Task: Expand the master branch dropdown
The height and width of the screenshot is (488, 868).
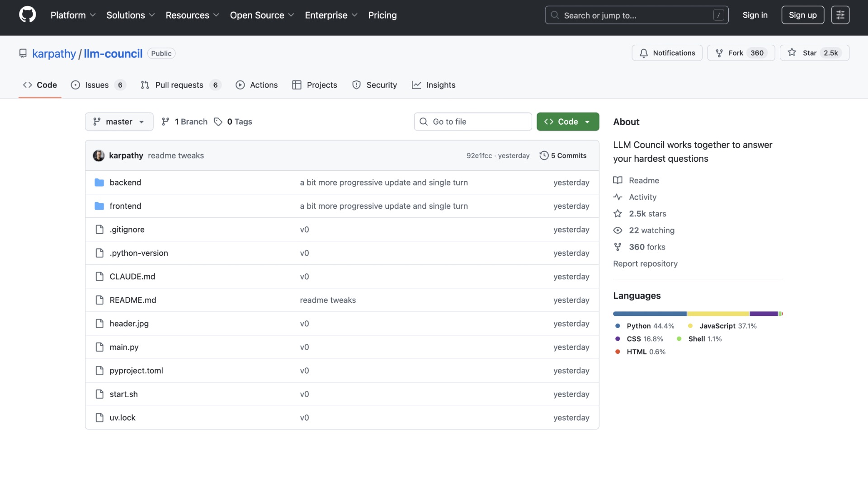Action: pyautogui.click(x=119, y=122)
